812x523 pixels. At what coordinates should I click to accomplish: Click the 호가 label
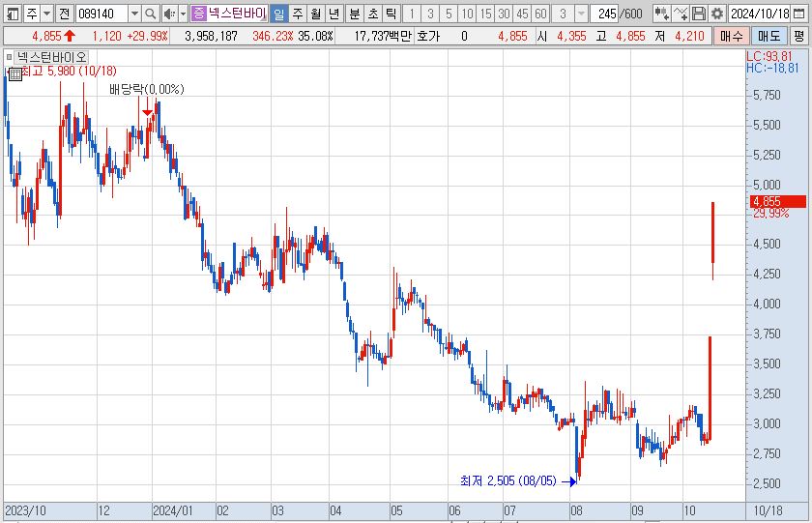[428, 36]
